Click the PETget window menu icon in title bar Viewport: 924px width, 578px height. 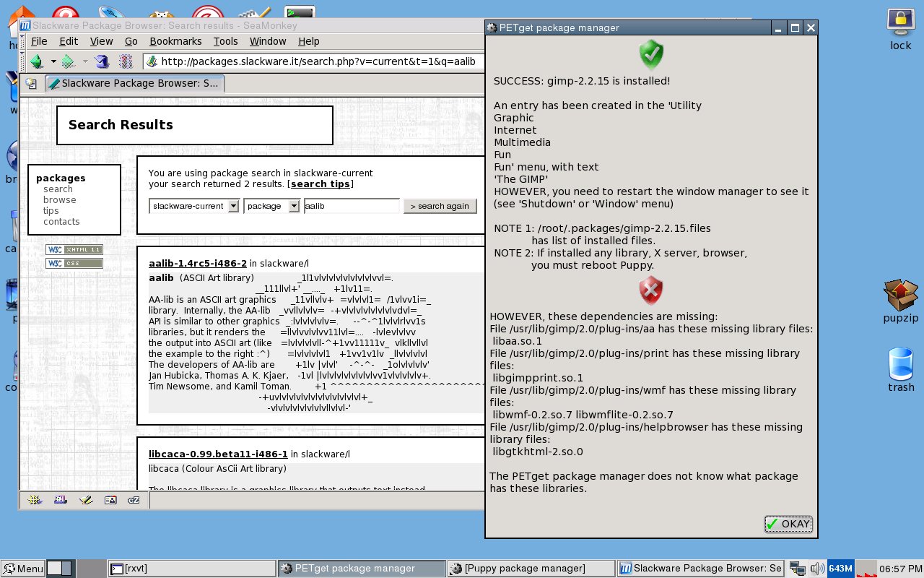pyautogui.click(x=493, y=28)
